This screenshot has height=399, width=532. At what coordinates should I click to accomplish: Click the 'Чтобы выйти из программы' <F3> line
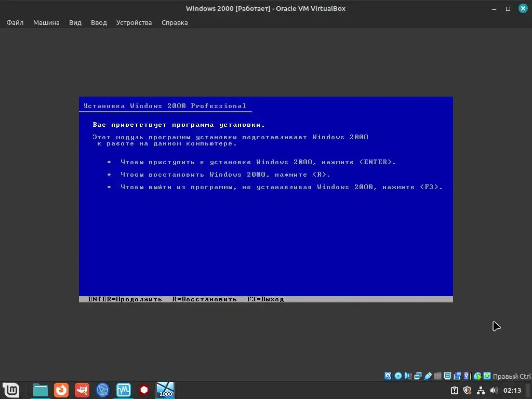[282, 187]
